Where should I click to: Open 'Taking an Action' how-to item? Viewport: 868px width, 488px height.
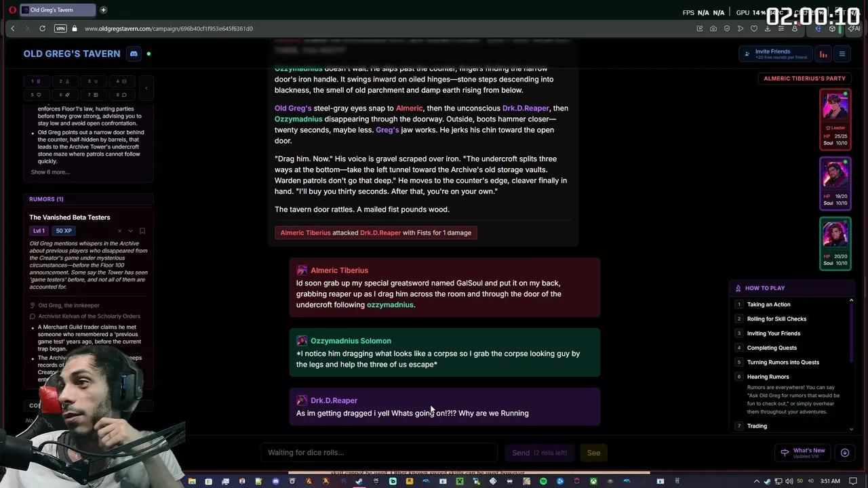[768, 304]
